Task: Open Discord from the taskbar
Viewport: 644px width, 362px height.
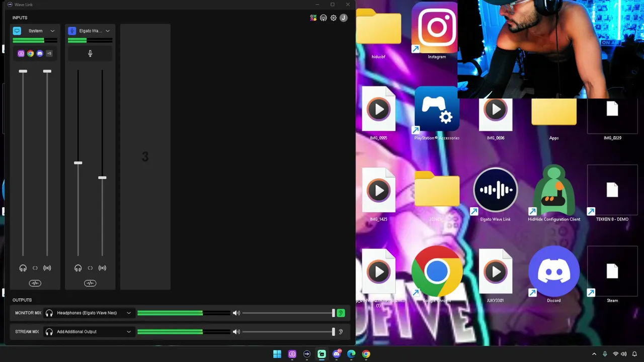Action: coord(337,354)
